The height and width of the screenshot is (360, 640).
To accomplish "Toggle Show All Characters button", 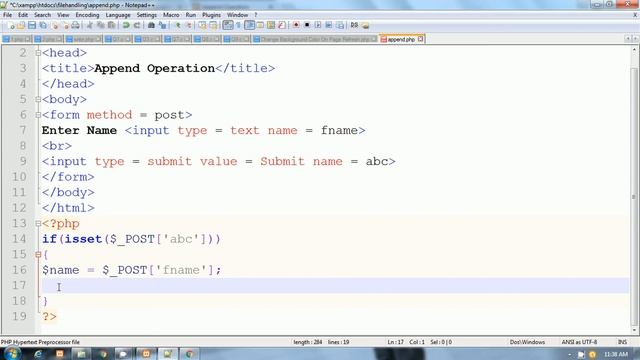I will 238,25.
